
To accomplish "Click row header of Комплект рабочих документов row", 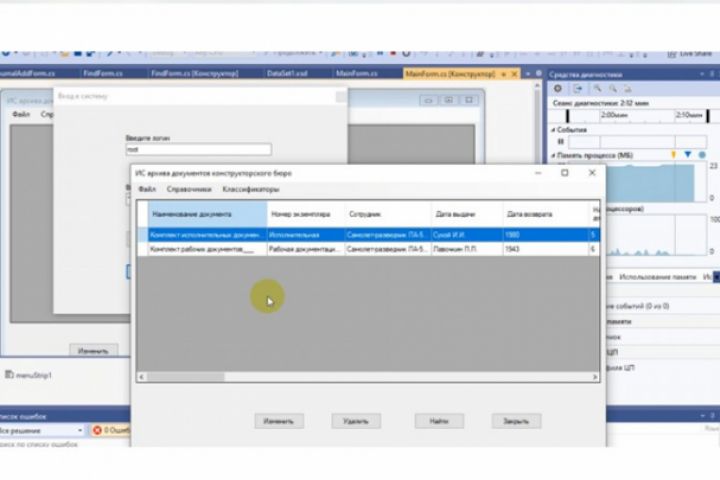I will pyautogui.click(x=143, y=249).
